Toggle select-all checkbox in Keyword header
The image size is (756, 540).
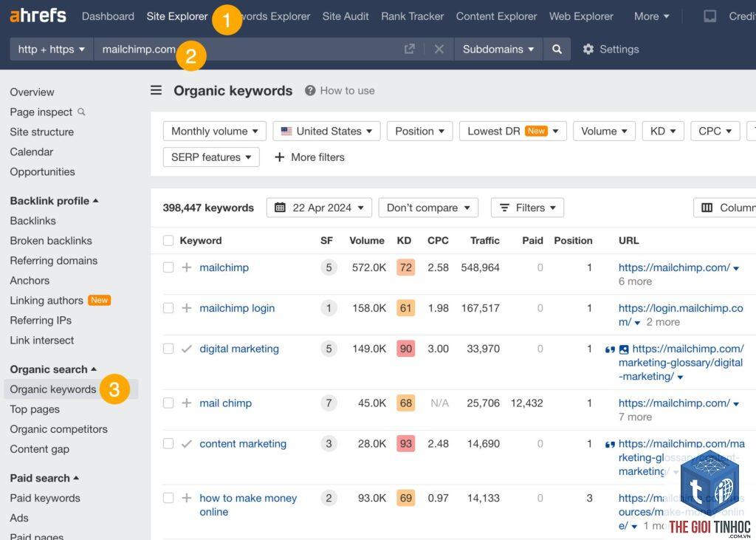click(168, 240)
